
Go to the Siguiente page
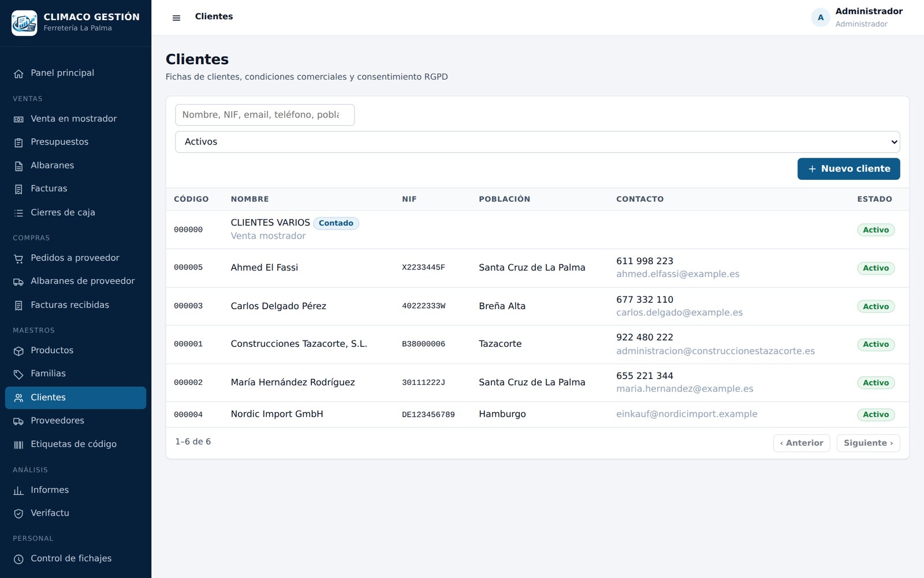click(x=868, y=443)
